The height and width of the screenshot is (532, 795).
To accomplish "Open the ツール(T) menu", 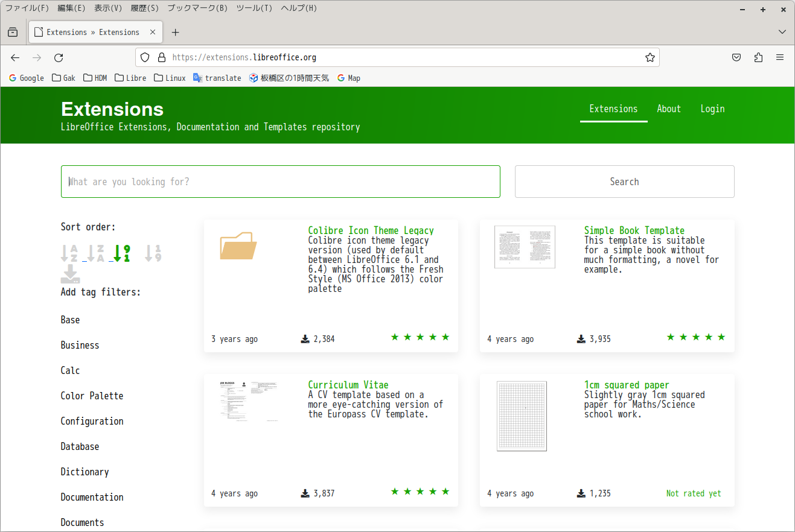I will point(254,8).
